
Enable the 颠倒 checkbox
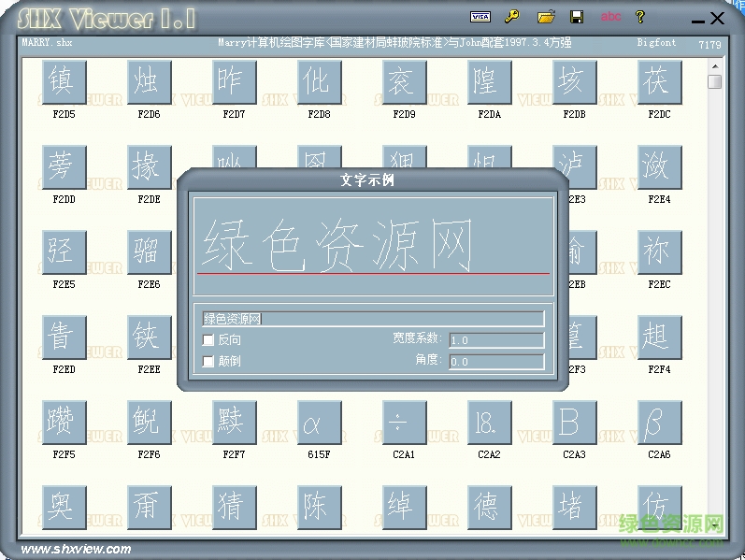click(x=208, y=361)
